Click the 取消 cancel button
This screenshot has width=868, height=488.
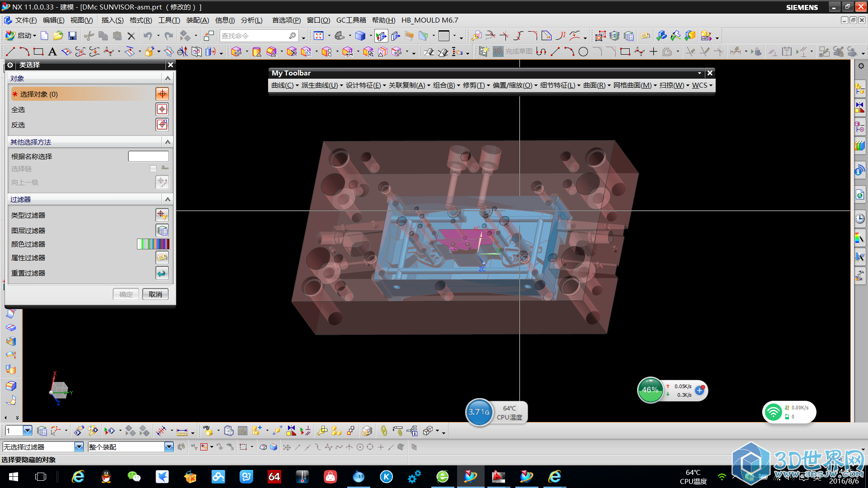(x=155, y=294)
